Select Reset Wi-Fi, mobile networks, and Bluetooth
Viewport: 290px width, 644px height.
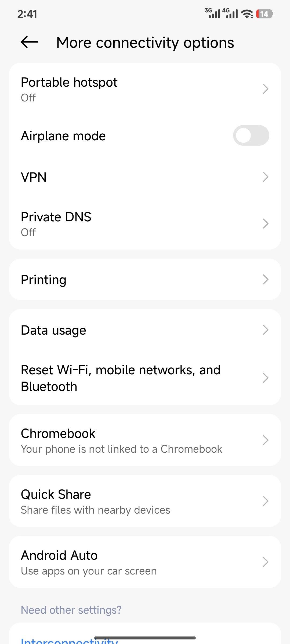[145, 378]
